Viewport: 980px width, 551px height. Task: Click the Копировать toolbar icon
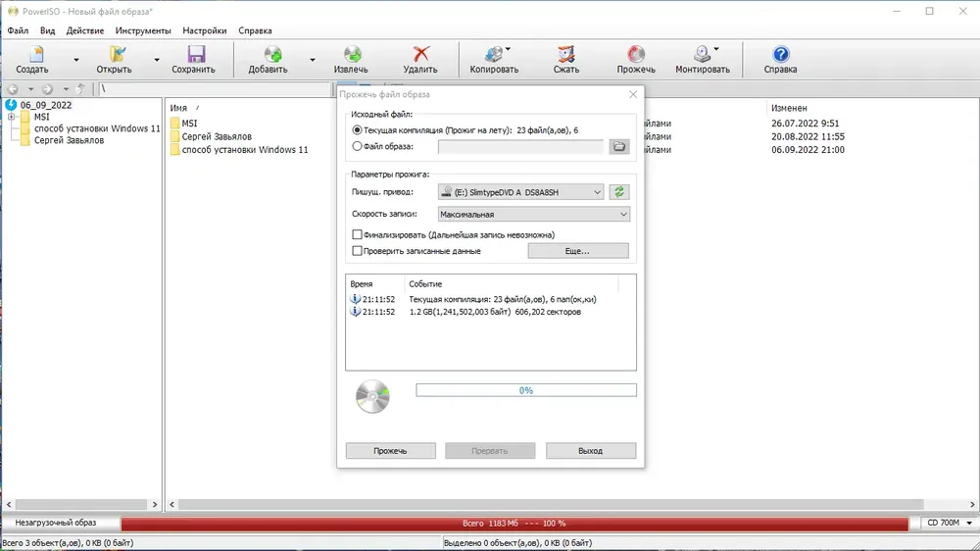[x=494, y=55]
